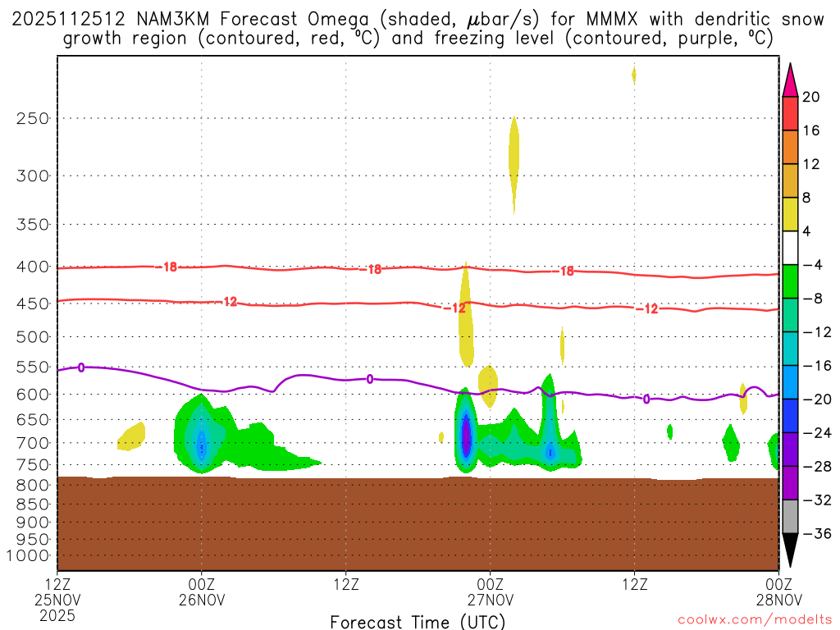Screen dimensions: 840x630
Task: Click the '00Z 28NOV' time axis label
Action: 779,591
